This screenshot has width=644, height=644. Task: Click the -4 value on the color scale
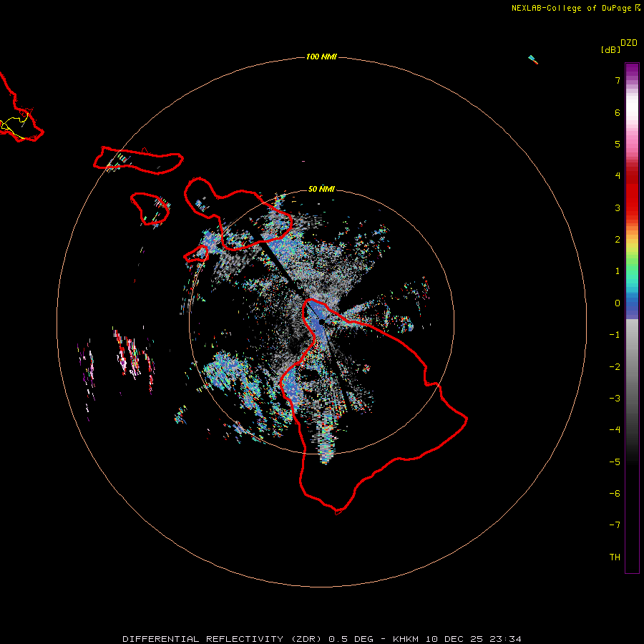coord(615,430)
